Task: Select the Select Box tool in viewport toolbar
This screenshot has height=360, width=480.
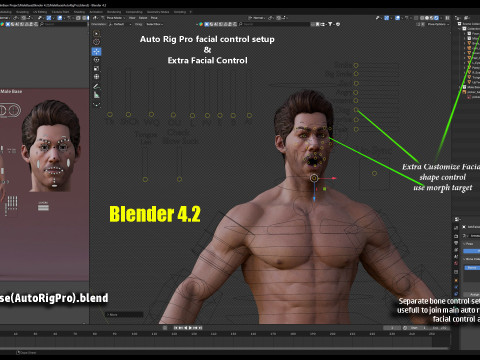Action: (96, 33)
